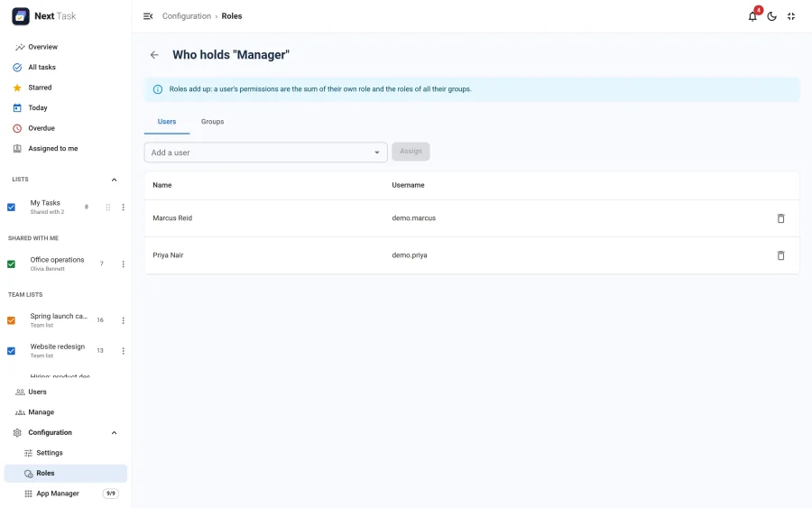Click the Marcus Reid name cell
This screenshot has width=812, height=508.
click(x=172, y=218)
